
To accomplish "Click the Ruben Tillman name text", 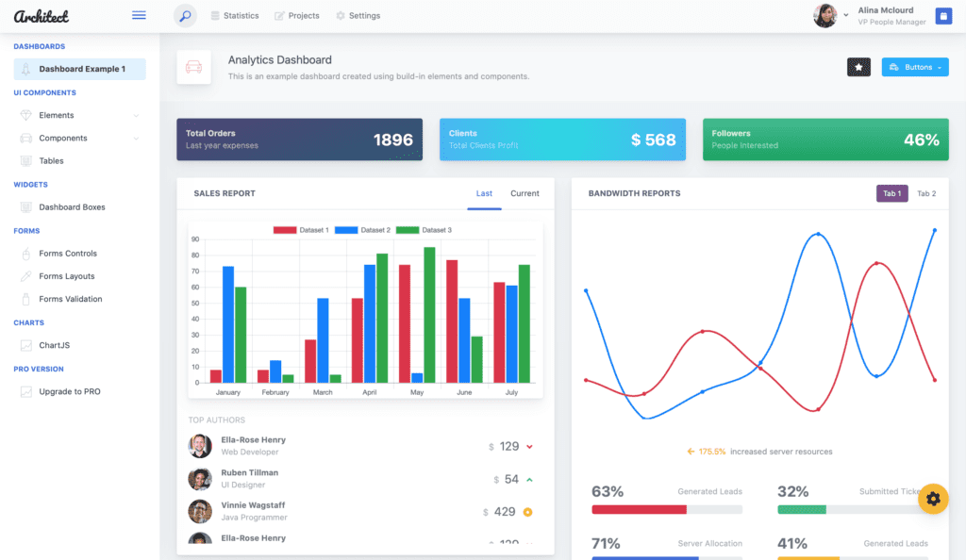I will point(249,472).
